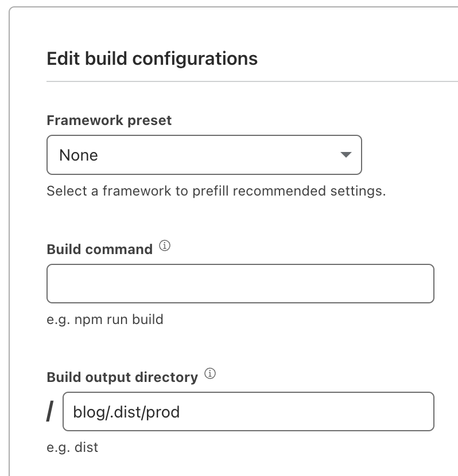The width and height of the screenshot is (458, 476).
Task: Click the 'blog/.dist/prod' text in directory field
Action: [x=126, y=412]
